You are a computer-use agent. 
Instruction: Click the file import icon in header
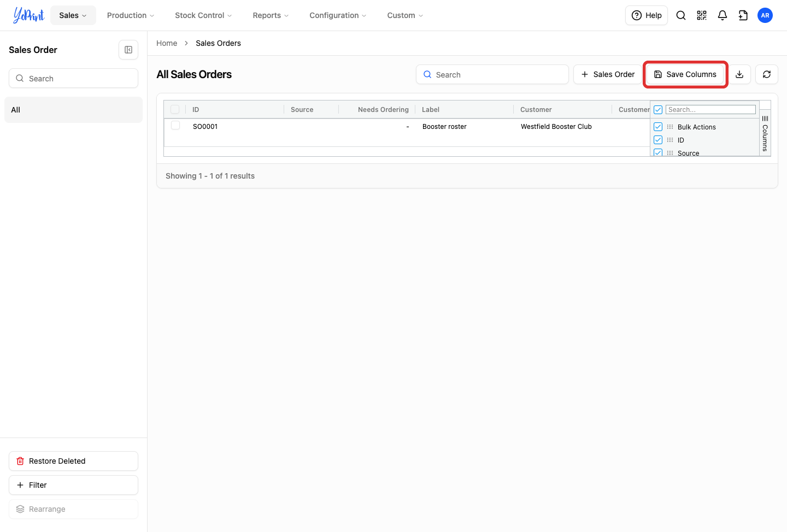(743, 15)
